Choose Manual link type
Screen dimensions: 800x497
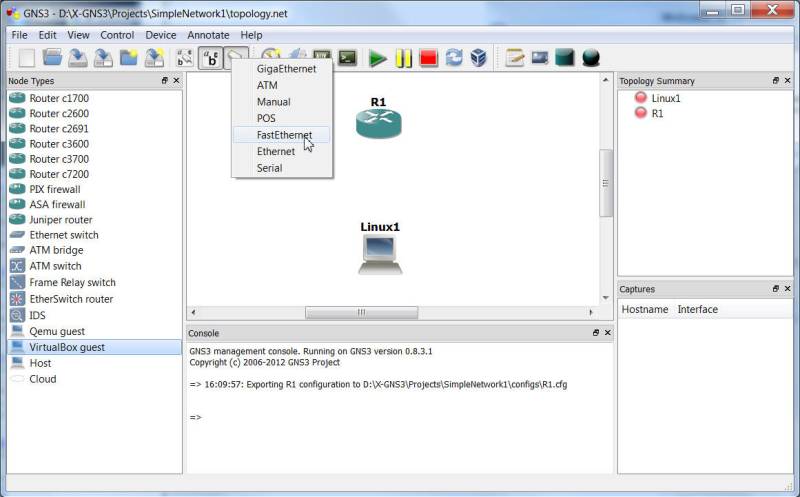(282, 102)
